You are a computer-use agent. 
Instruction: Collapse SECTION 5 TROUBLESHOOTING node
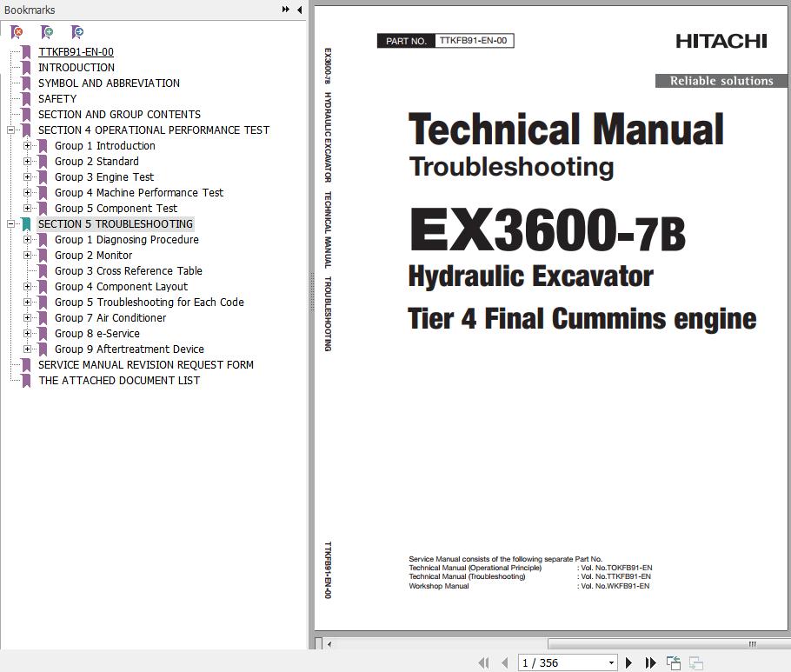[10, 223]
